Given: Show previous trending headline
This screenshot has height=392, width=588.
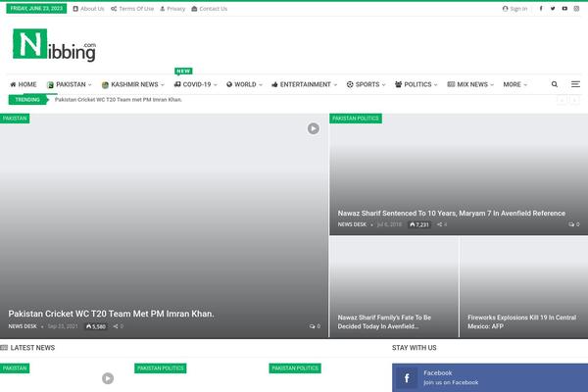Looking at the screenshot, I should pos(562,100).
